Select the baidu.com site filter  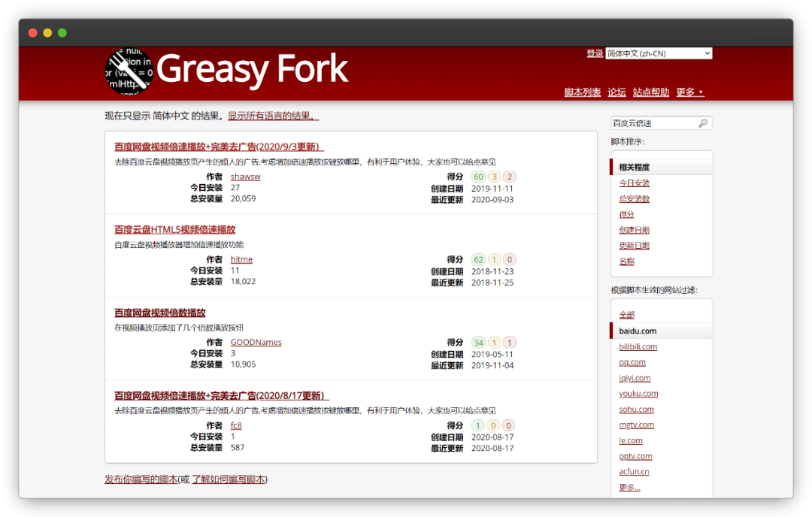662,331
